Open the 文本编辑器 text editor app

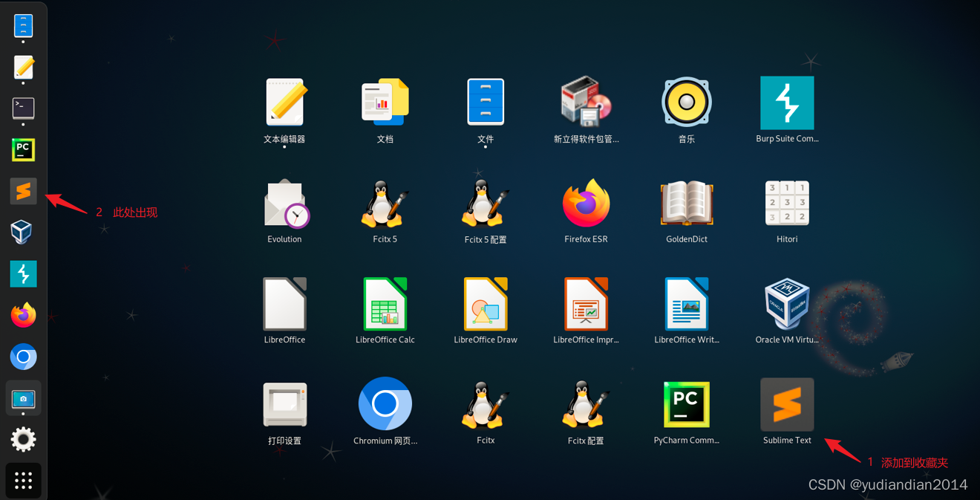pyautogui.click(x=285, y=103)
